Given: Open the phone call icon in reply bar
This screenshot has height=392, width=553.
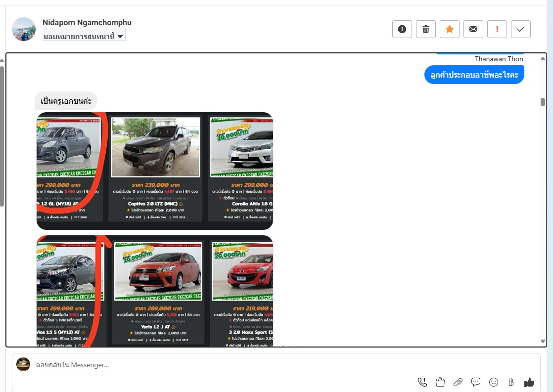Looking at the screenshot, I should click(x=422, y=382).
